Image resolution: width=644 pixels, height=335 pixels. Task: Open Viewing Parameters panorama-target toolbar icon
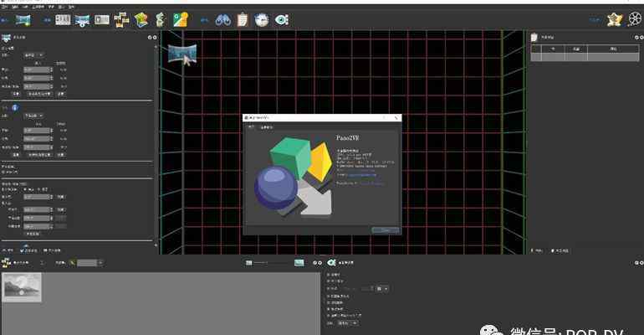click(82, 20)
